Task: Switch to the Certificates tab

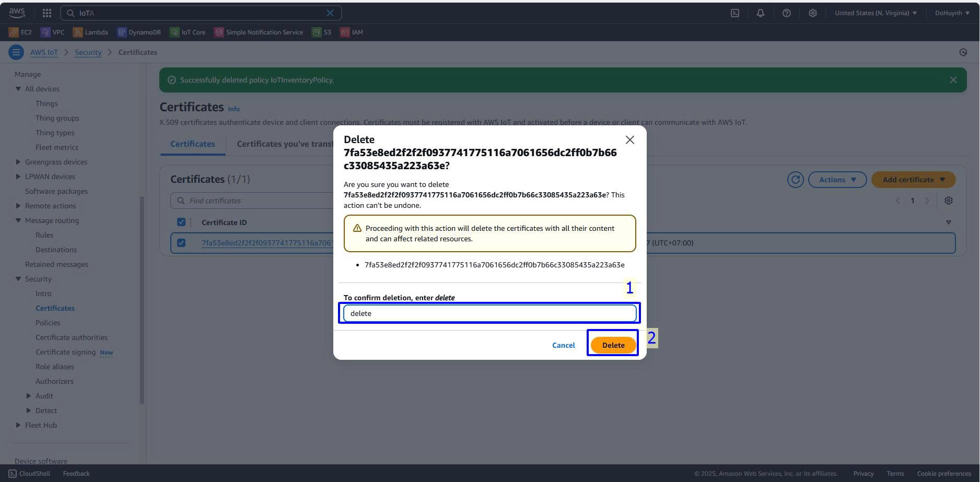Action: (x=192, y=144)
